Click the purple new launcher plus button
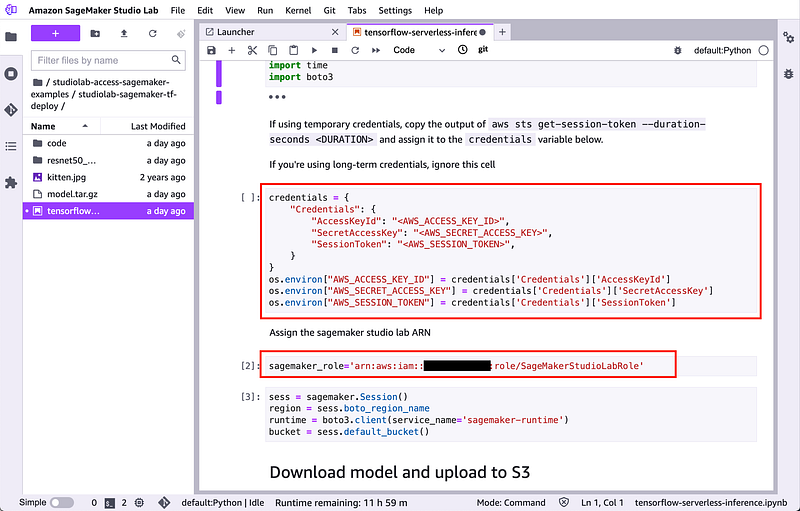Screen dimensions: 800x511 click(x=55, y=33)
